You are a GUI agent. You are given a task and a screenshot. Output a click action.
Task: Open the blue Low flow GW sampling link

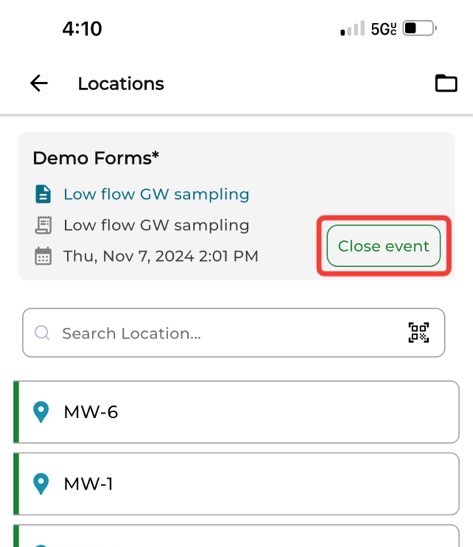(x=156, y=194)
